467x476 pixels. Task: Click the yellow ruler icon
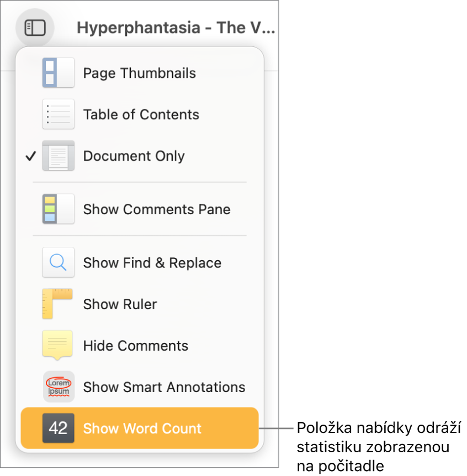click(57, 304)
